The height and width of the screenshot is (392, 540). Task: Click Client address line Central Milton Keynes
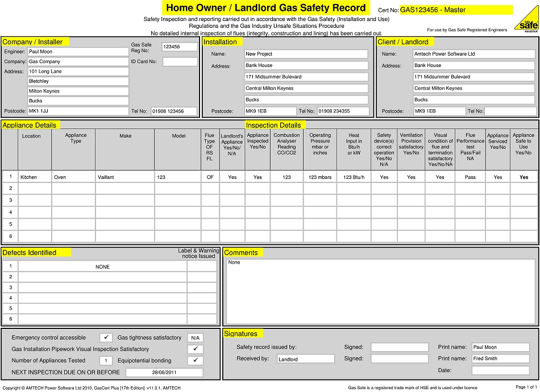coord(474,88)
